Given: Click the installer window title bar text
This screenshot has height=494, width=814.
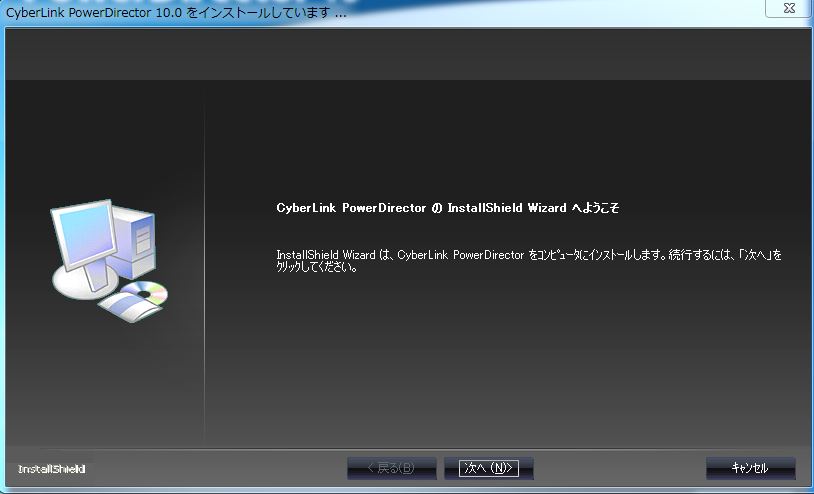Looking at the screenshot, I should pos(176,13).
